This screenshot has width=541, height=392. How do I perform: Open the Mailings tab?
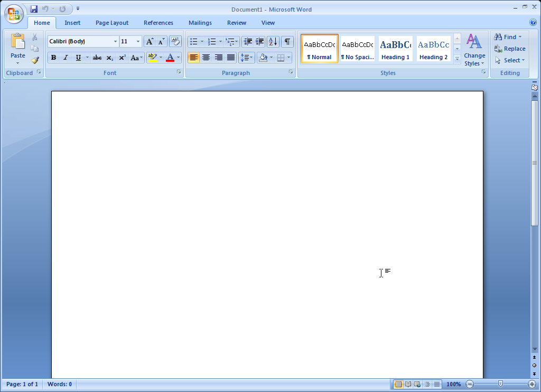click(200, 23)
